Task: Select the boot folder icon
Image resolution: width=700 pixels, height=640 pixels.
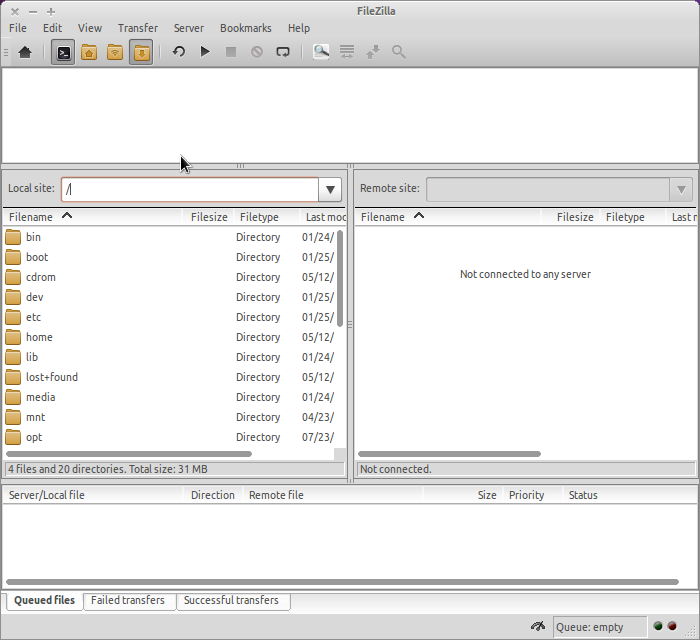Action: pyautogui.click(x=13, y=257)
